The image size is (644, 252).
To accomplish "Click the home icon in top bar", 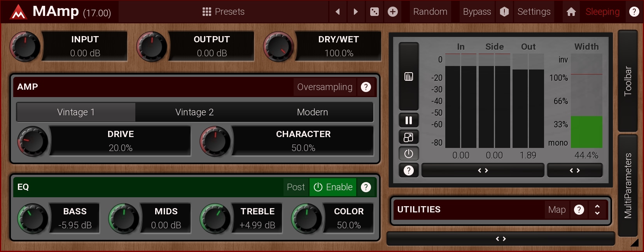I will pos(571,12).
